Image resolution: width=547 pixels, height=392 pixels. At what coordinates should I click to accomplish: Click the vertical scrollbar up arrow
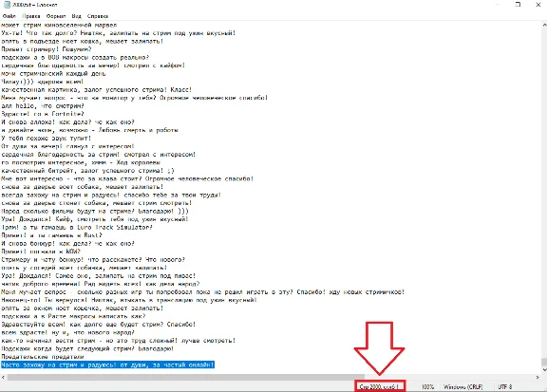click(x=544, y=25)
